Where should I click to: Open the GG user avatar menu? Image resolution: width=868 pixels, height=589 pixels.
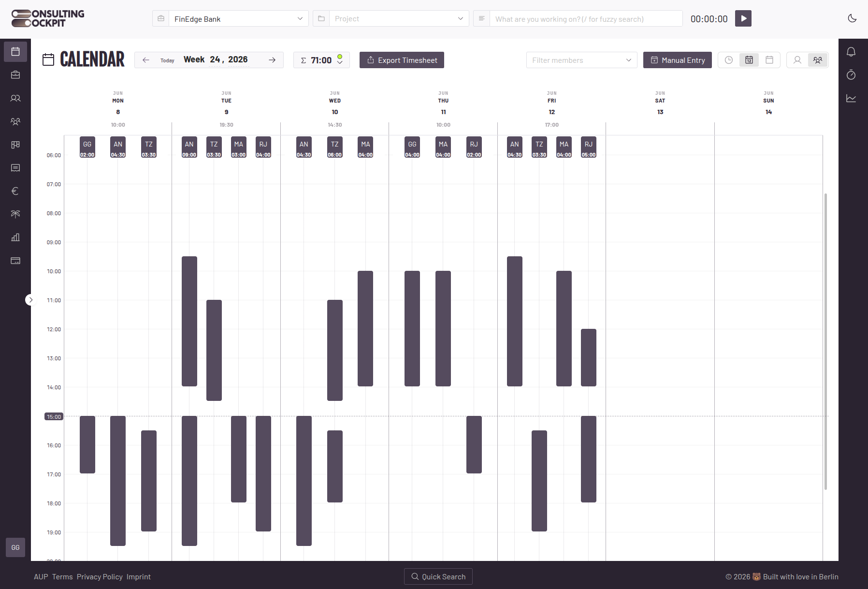point(15,547)
